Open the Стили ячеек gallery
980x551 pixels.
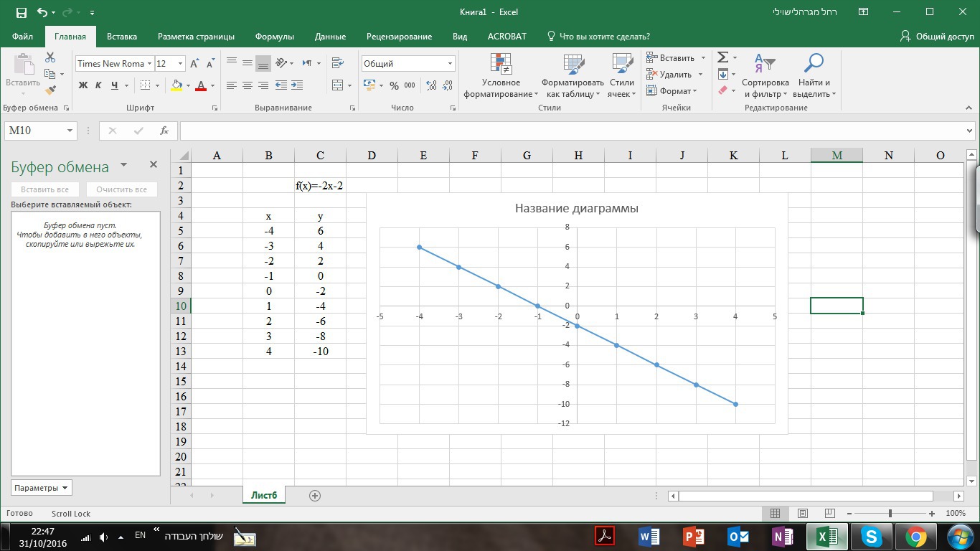621,75
